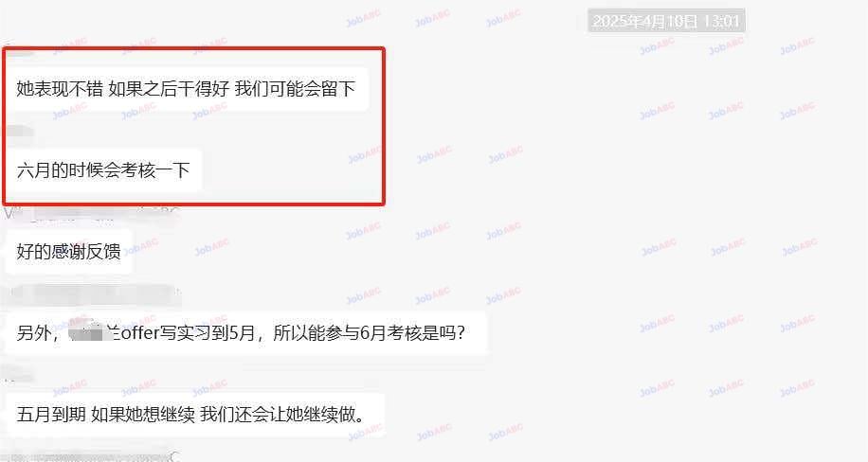Screen dimensions: 868x462
Task: Click the JobABC watermark overlapping 好的感谢反馈 bubble
Action: click(141, 247)
